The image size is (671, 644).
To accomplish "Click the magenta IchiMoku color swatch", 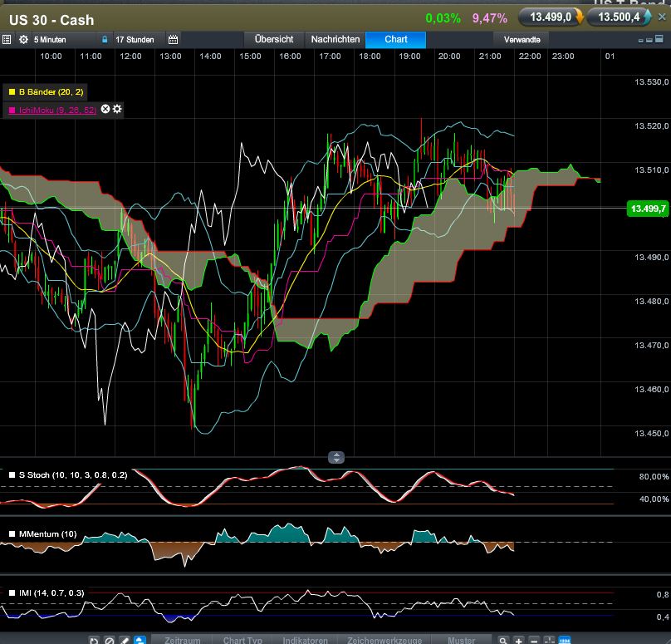I will (x=12, y=110).
